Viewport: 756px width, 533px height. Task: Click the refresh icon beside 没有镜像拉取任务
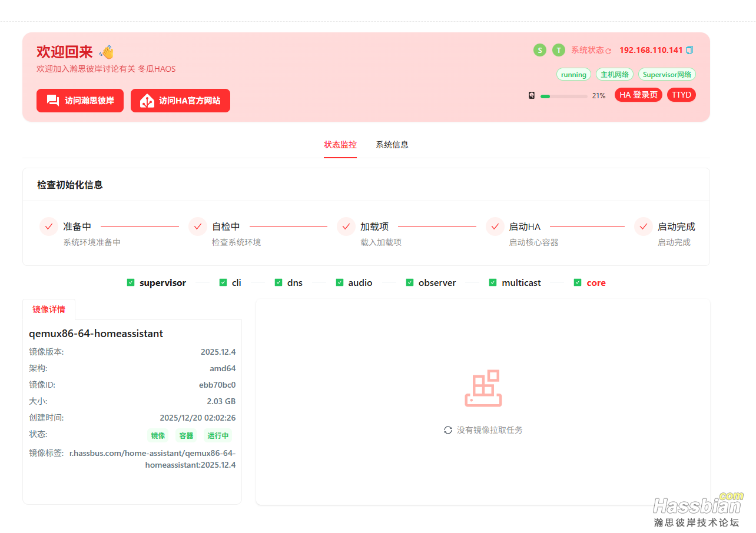coord(448,430)
